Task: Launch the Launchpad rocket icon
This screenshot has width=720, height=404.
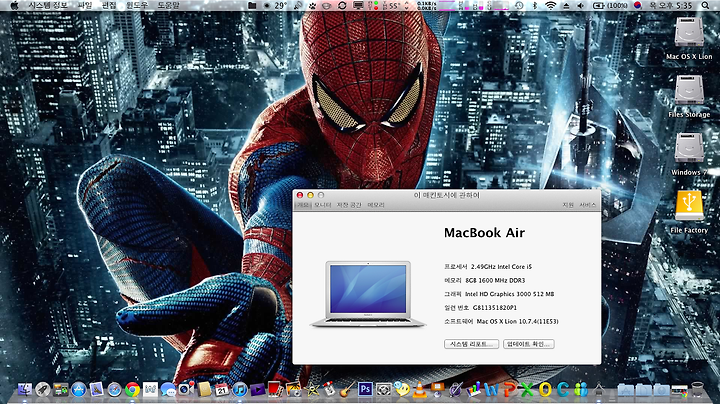Action: point(43,389)
